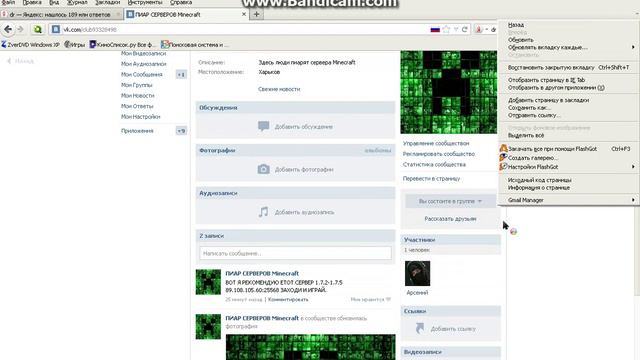Open the Закладки menu in menu bar

[108, 2]
